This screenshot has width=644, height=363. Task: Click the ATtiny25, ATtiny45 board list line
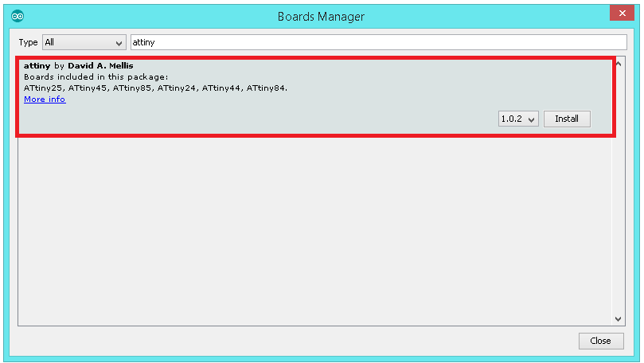tap(156, 88)
